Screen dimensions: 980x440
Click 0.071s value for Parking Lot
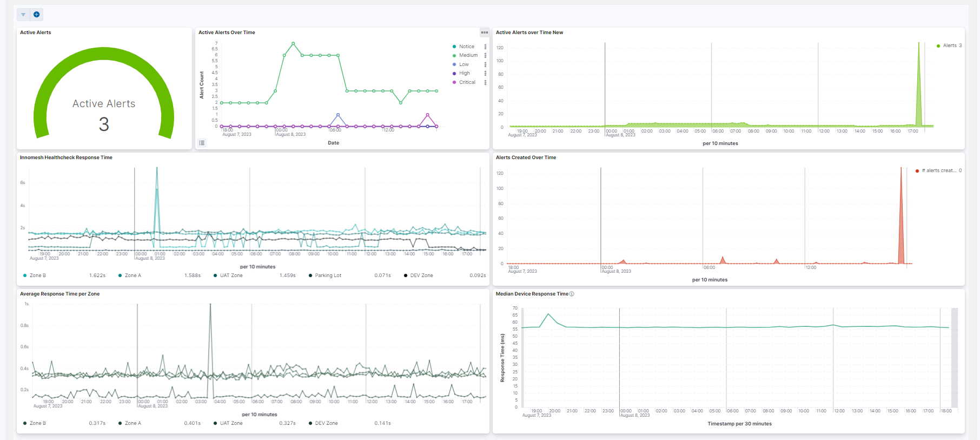pos(382,275)
